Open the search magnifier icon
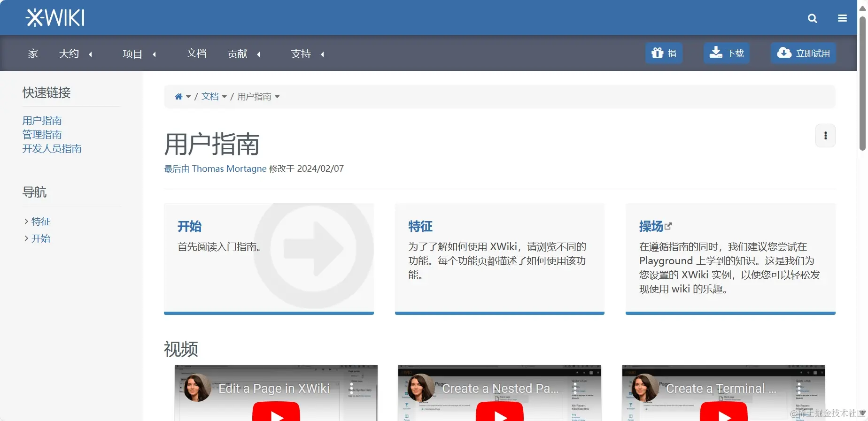Screen dimensions: 868x421 coord(812,18)
